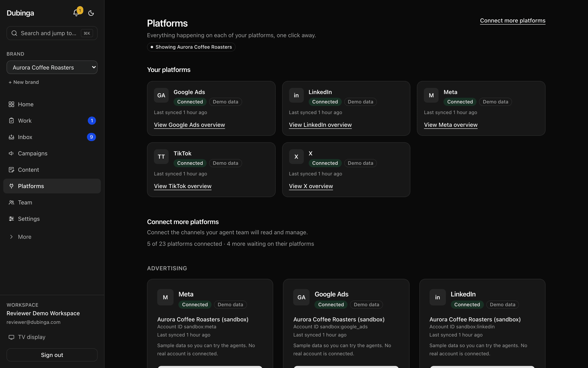Click the Content note icon
This screenshot has height=368, width=588.
pyautogui.click(x=11, y=170)
